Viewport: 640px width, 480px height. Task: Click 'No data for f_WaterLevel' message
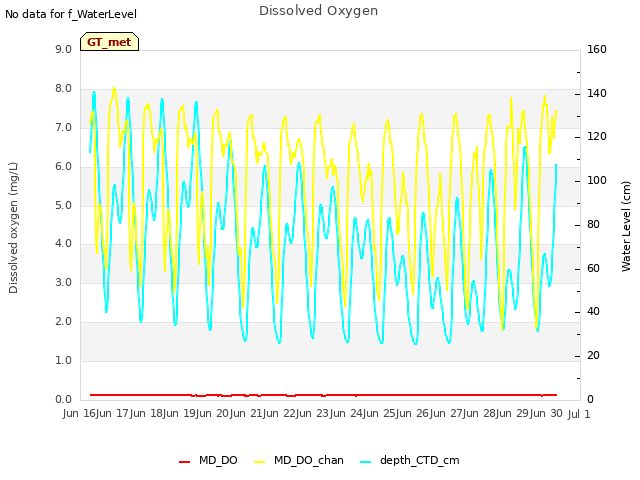71,14
